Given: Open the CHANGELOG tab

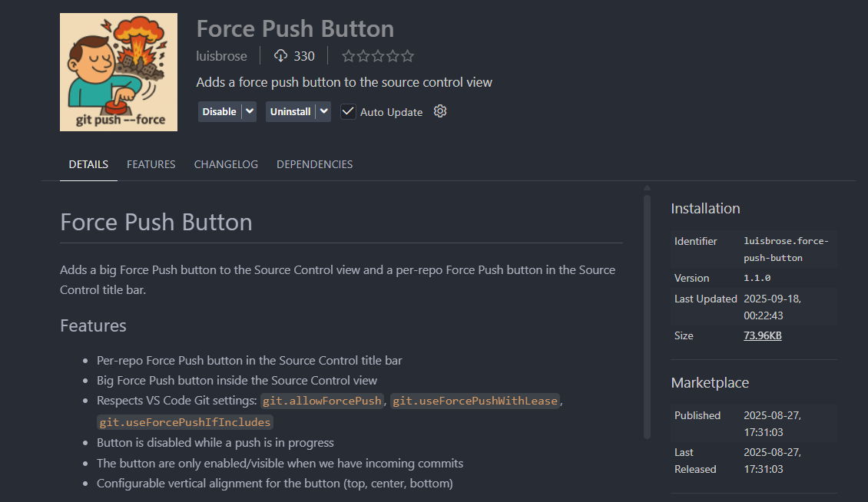Looking at the screenshot, I should [x=226, y=163].
